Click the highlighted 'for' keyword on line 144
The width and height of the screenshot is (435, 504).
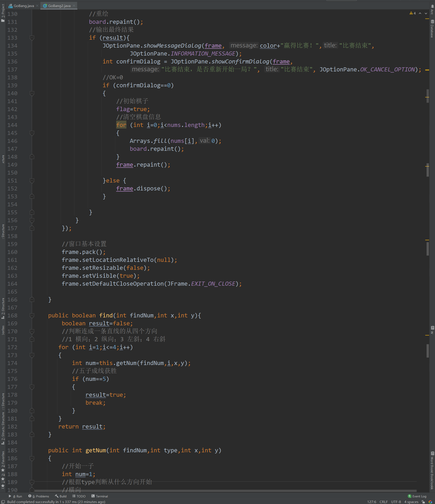121,125
